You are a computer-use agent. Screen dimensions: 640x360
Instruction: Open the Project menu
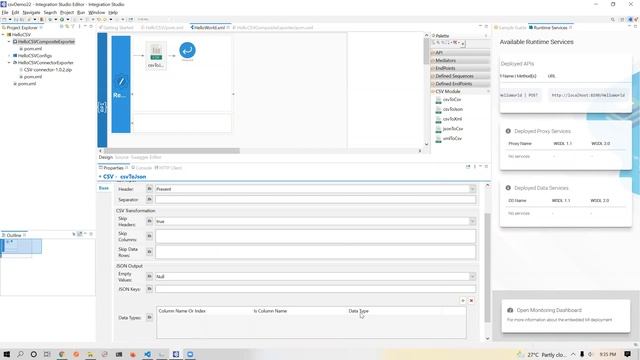[67, 13]
